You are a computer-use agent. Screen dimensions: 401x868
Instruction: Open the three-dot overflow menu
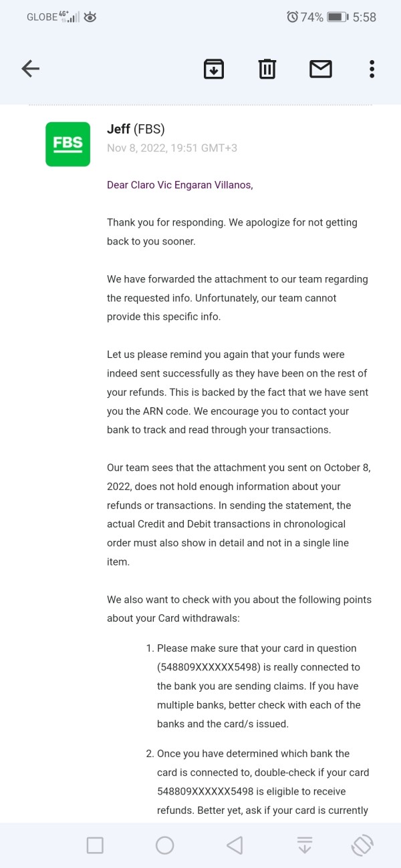pos(372,69)
